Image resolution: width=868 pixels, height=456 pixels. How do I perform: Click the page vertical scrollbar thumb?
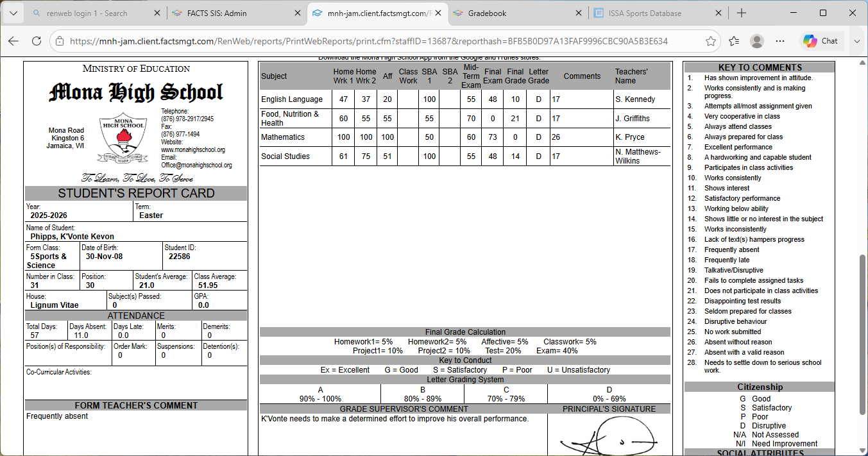(x=862, y=335)
